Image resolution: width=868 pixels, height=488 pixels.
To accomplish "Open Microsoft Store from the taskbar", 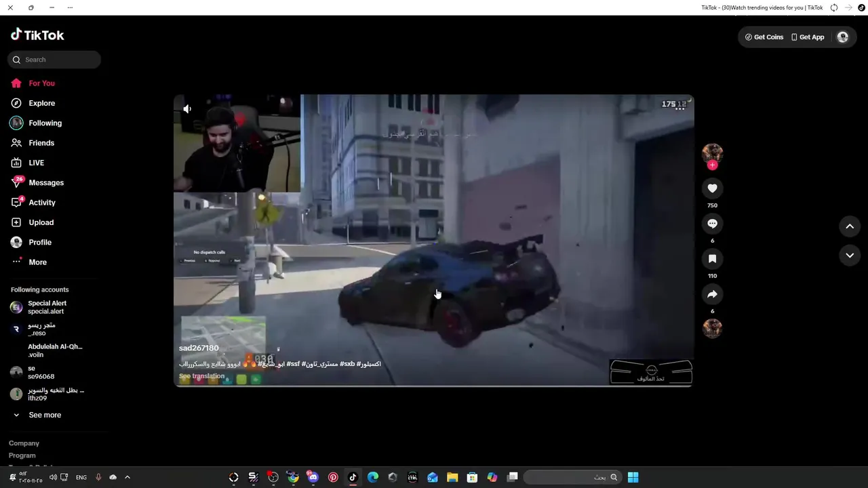I will tap(472, 477).
